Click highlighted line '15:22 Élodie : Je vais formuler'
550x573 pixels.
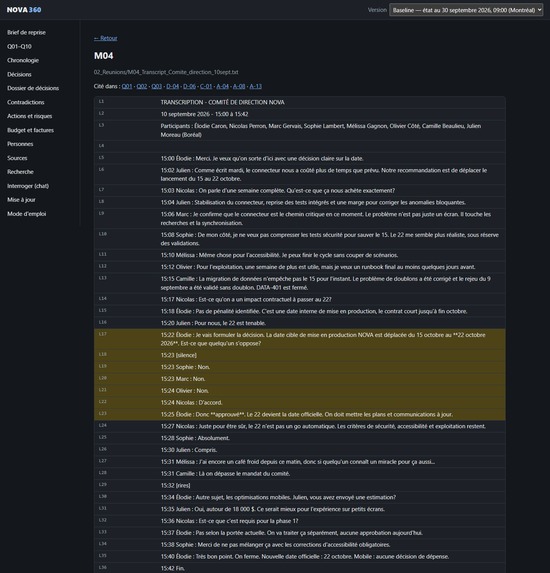300,339
